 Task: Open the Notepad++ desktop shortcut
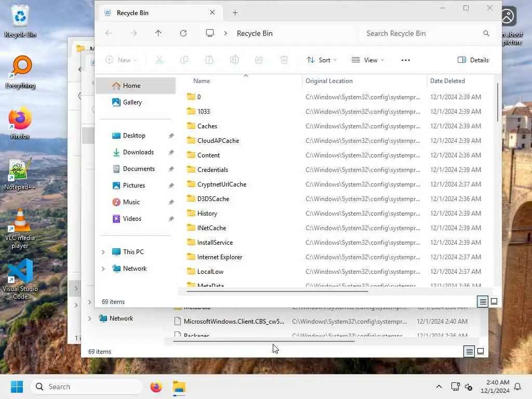point(20,174)
